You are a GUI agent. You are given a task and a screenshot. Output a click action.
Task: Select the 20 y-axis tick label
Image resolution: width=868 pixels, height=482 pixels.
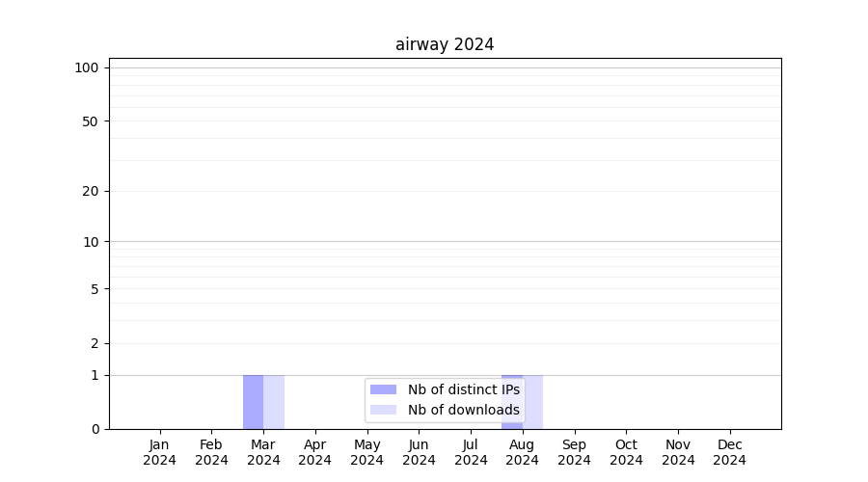[x=91, y=191]
